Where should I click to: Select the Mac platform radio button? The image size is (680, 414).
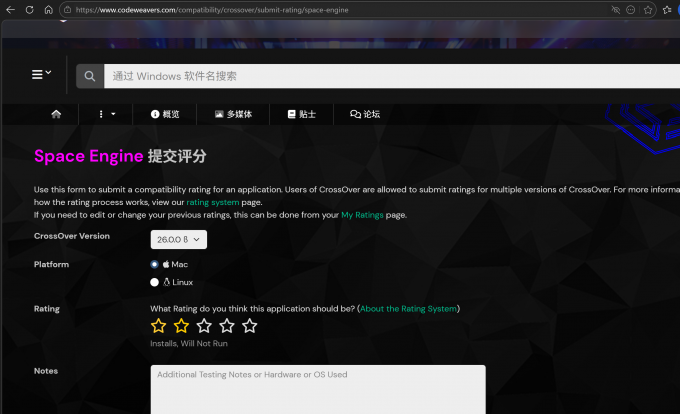(154, 264)
